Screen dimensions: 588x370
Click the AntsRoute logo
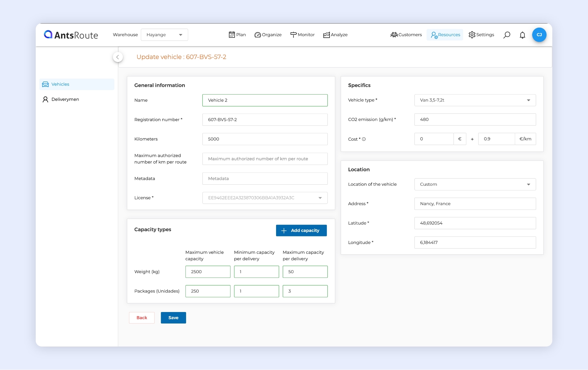[71, 35]
